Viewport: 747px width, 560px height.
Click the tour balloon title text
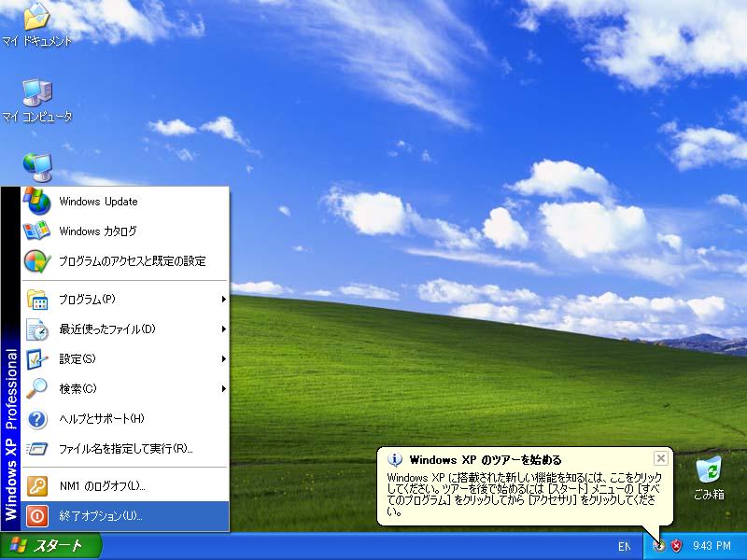pyautogui.click(x=486, y=460)
